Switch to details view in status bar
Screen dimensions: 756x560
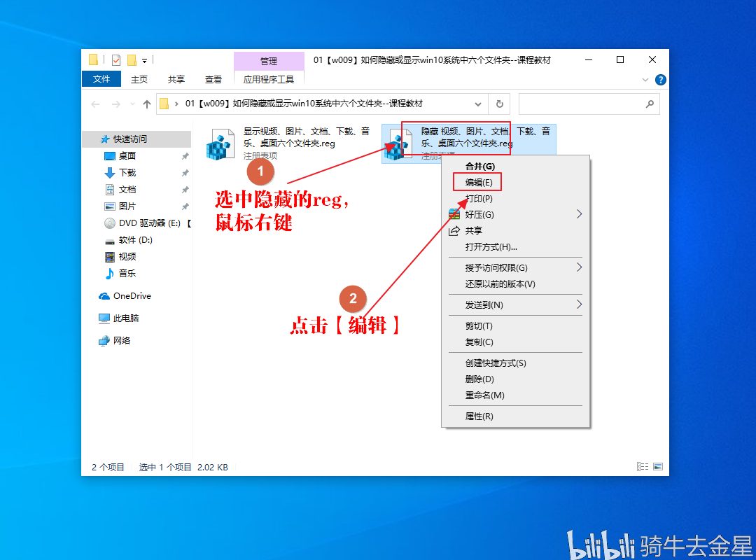click(x=642, y=466)
